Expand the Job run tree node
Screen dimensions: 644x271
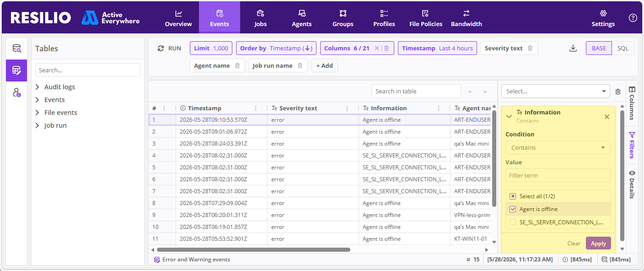click(x=38, y=125)
